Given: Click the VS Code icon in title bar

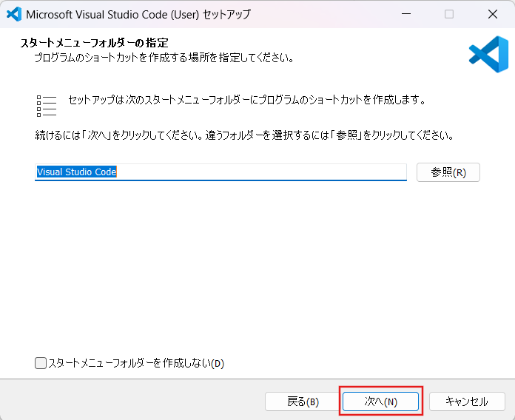Looking at the screenshot, I should pyautogui.click(x=13, y=14).
